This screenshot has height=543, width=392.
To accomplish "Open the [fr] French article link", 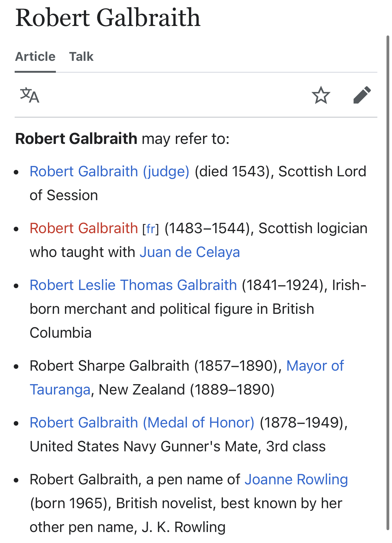I will pyautogui.click(x=151, y=229).
